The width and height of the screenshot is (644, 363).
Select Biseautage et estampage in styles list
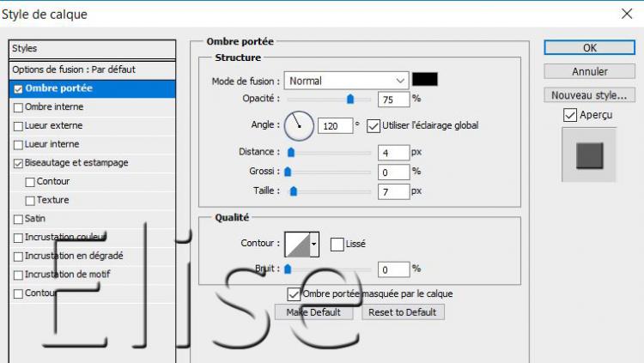tap(76, 162)
